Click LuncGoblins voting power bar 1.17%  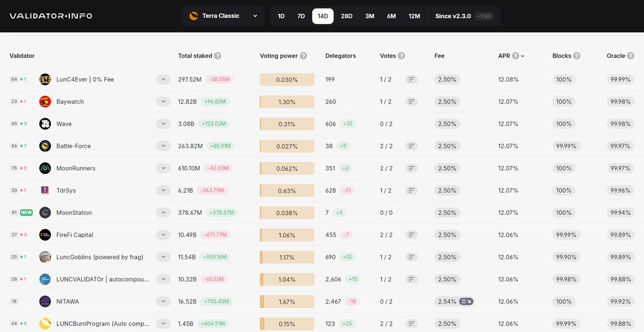coord(287,257)
